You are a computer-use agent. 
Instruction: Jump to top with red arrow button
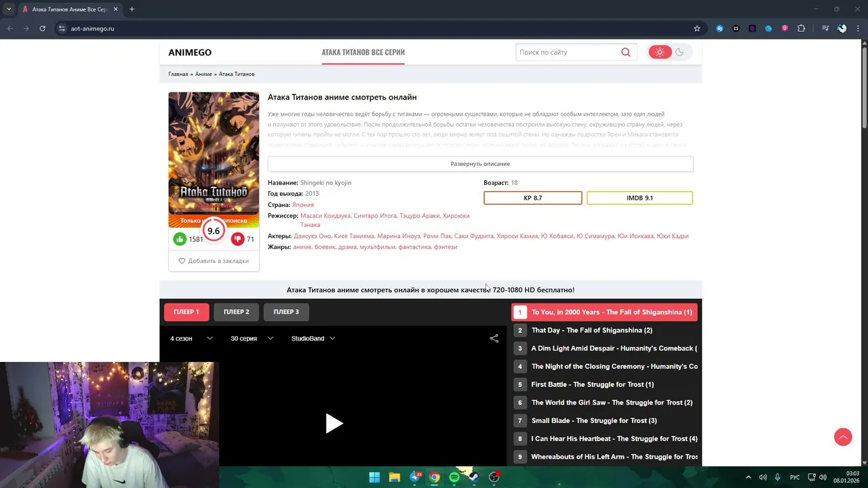point(843,437)
